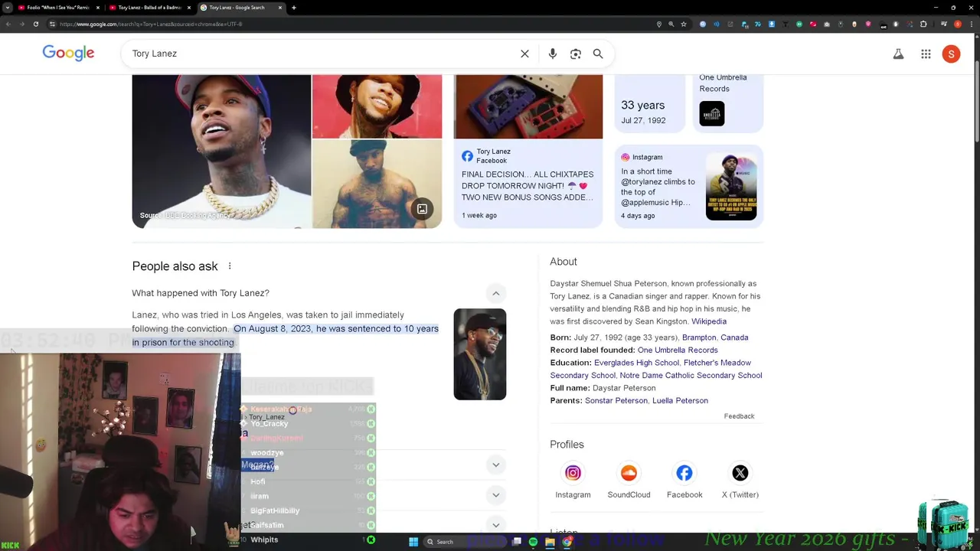The height and width of the screenshot is (551, 980).
Task: Send Feedback on the About panel
Action: coord(739,416)
